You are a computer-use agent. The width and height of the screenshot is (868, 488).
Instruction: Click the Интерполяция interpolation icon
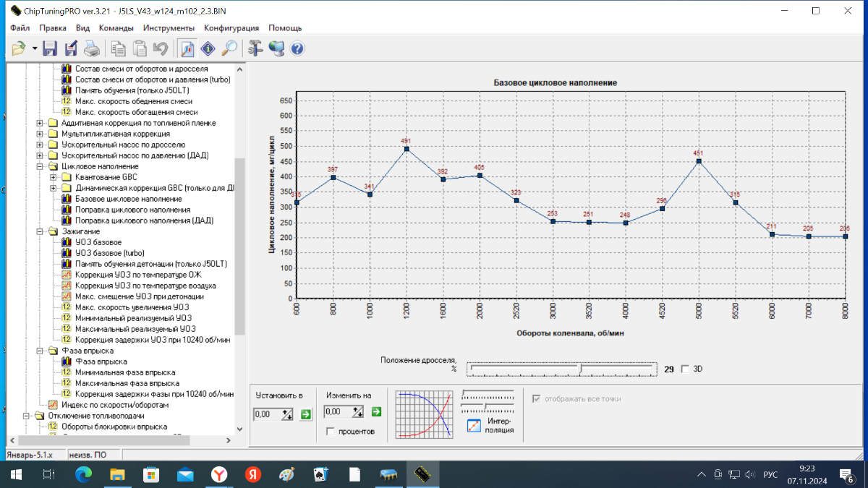475,426
